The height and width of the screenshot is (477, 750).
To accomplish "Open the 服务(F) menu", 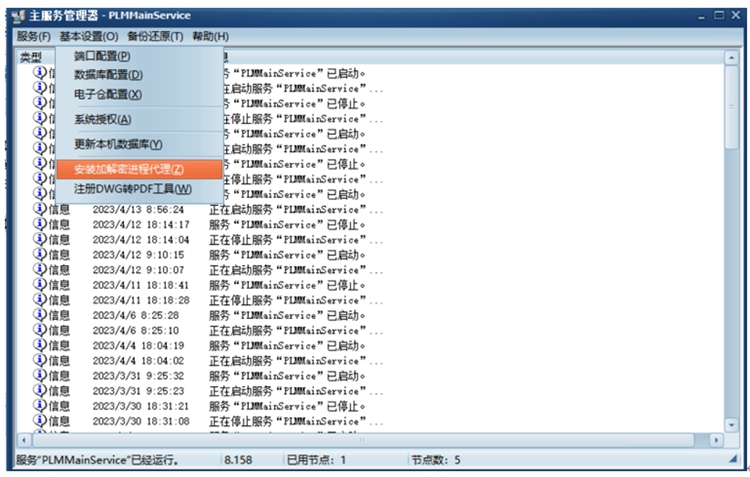I will 33,37.
